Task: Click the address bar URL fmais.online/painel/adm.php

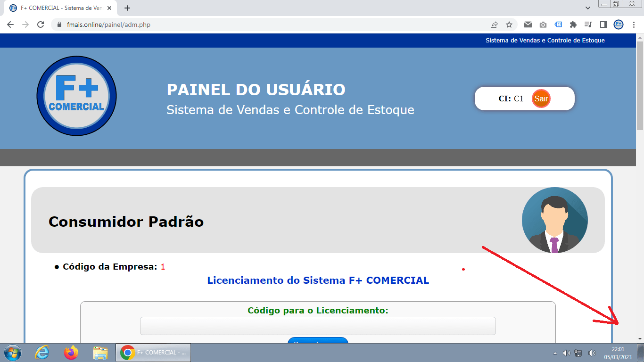Action: pyautogui.click(x=109, y=25)
